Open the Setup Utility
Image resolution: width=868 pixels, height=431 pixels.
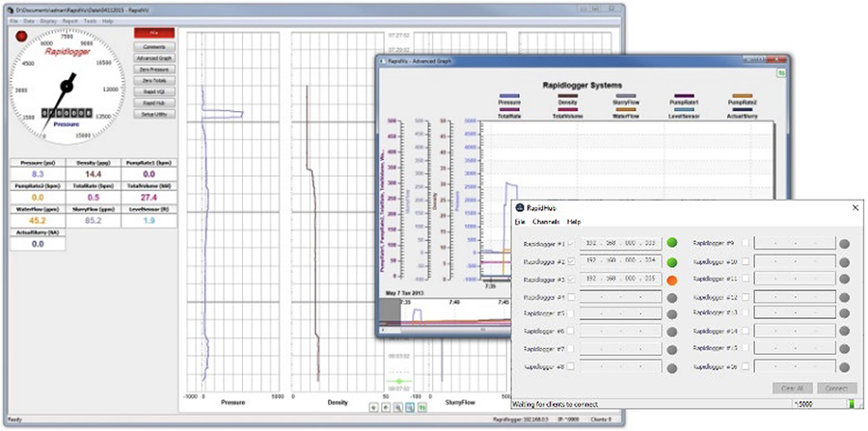154,114
